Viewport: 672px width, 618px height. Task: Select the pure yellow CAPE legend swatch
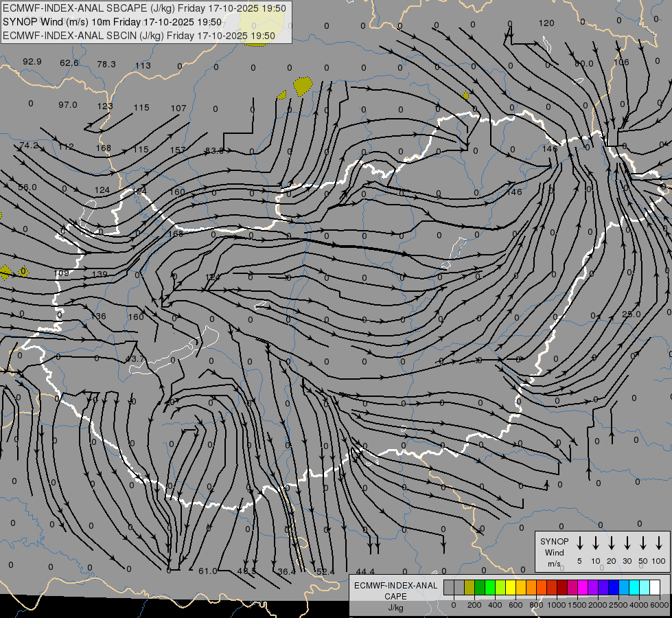click(x=511, y=588)
